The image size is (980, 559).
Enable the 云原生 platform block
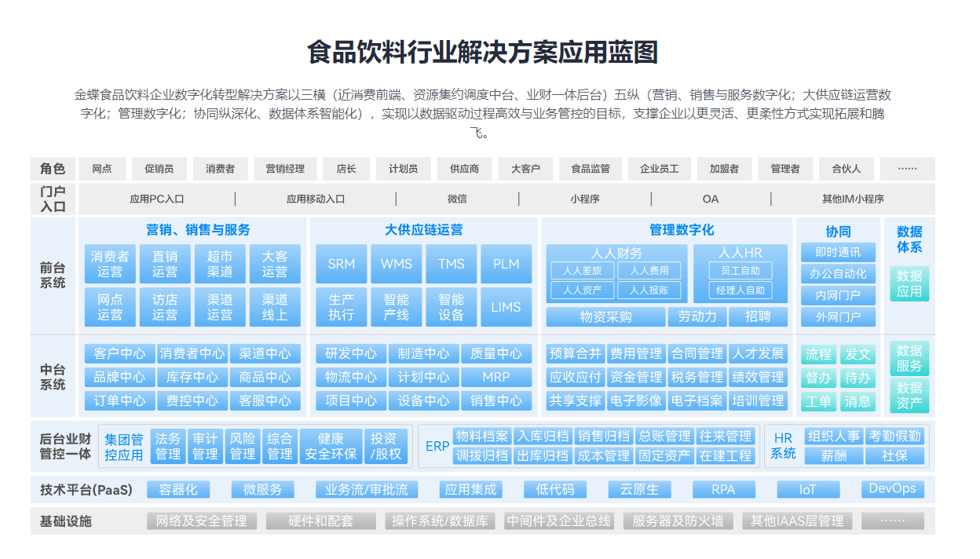pyautogui.click(x=639, y=489)
